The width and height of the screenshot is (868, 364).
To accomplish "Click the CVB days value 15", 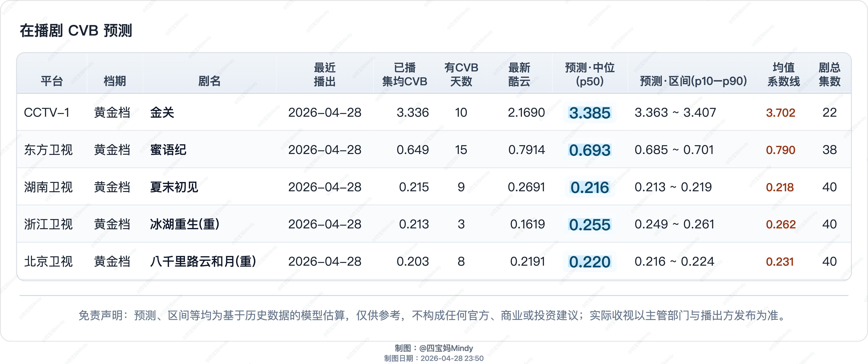I will point(461,150).
